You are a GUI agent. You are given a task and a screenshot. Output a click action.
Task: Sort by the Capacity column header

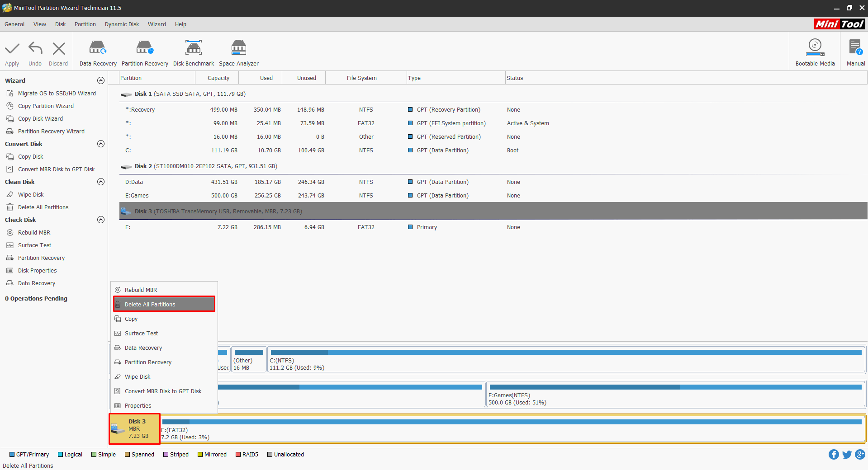tap(217, 78)
